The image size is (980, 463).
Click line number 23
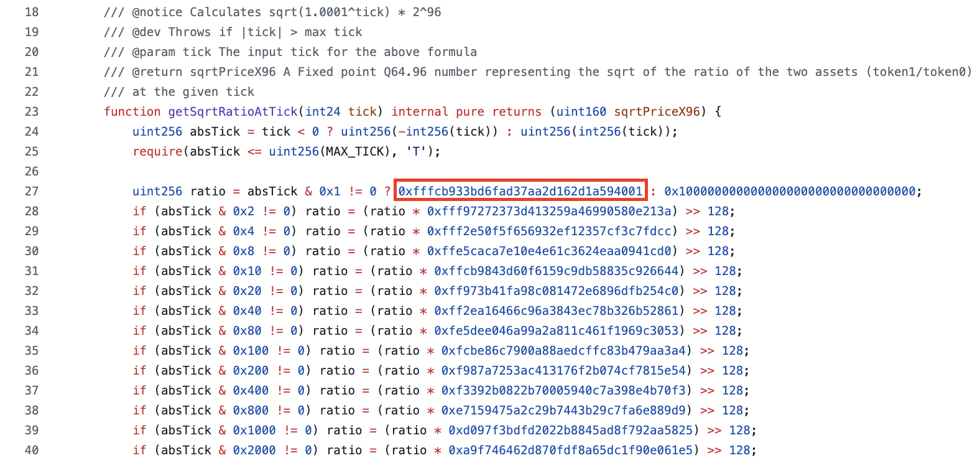tap(31, 111)
